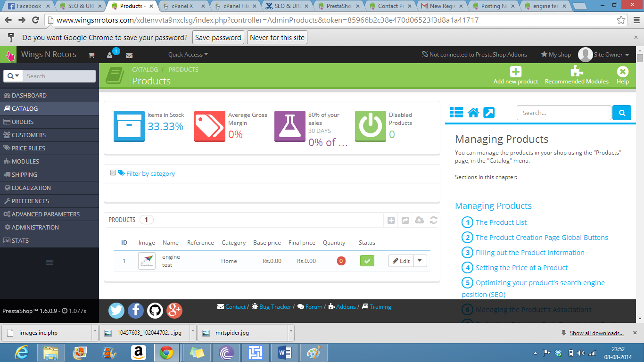644x362 pixels.
Task: Go back in browser history
Action: [x=8, y=20]
